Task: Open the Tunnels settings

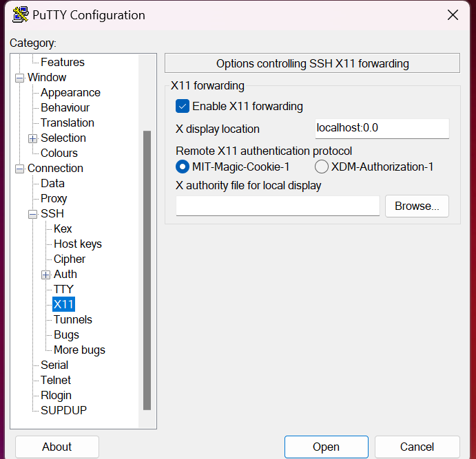Action: click(73, 319)
